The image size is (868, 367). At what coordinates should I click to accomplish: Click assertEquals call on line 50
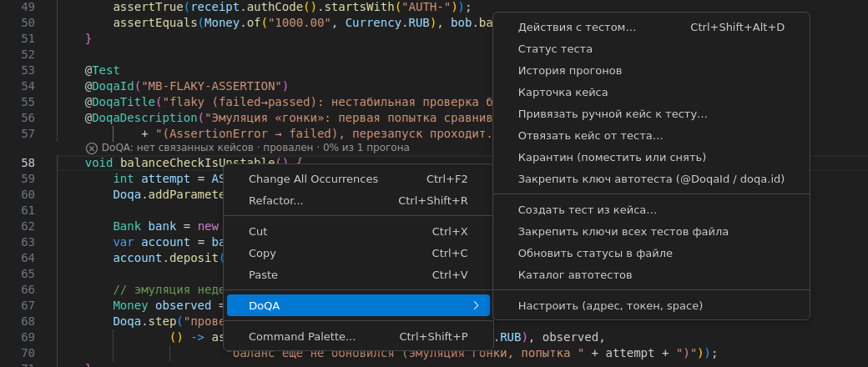pos(155,23)
